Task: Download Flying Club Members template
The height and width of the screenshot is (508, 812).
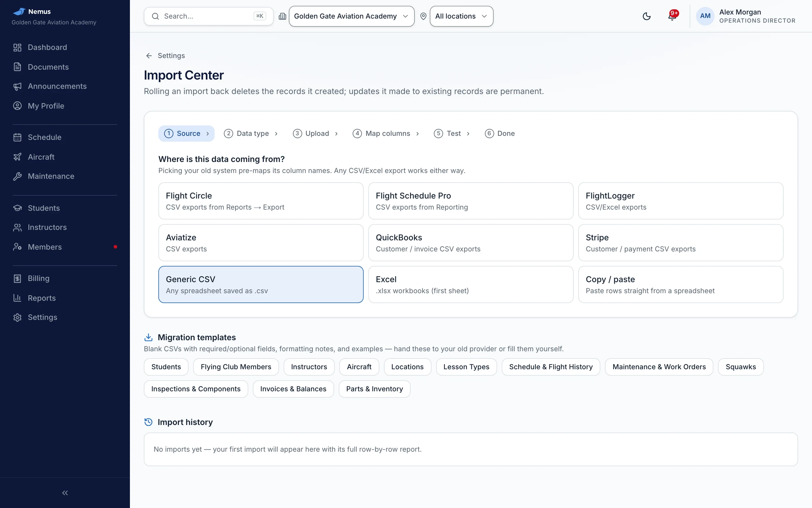Action: tap(236, 367)
